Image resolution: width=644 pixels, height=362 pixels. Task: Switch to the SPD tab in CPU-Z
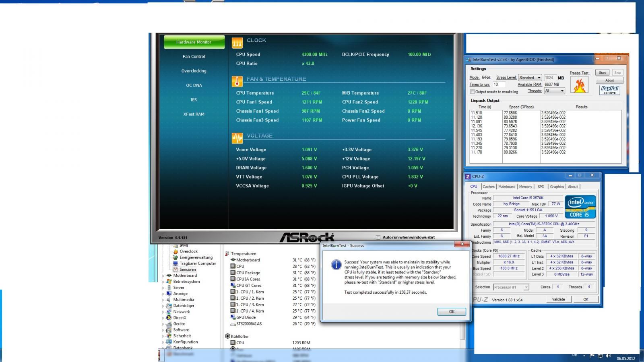click(541, 187)
